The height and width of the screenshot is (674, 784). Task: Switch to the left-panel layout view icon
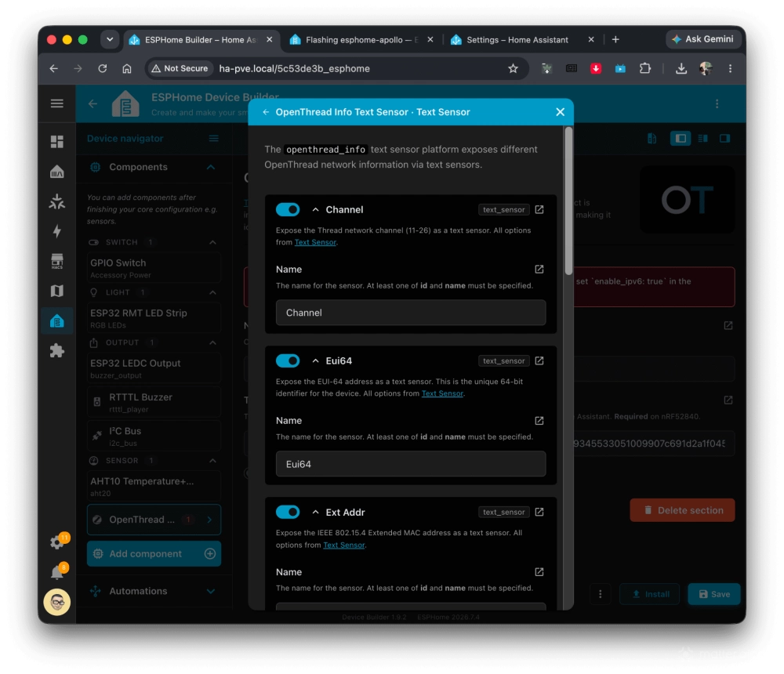pos(681,139)
